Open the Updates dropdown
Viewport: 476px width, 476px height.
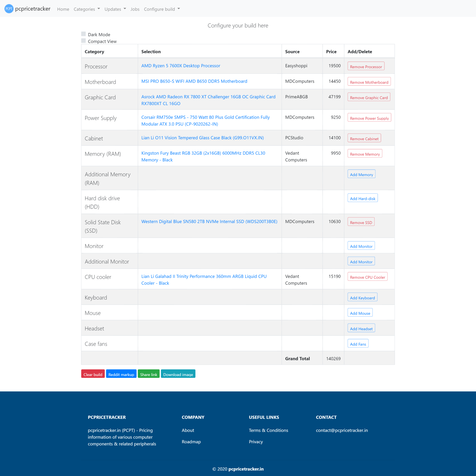pos(115,9)
